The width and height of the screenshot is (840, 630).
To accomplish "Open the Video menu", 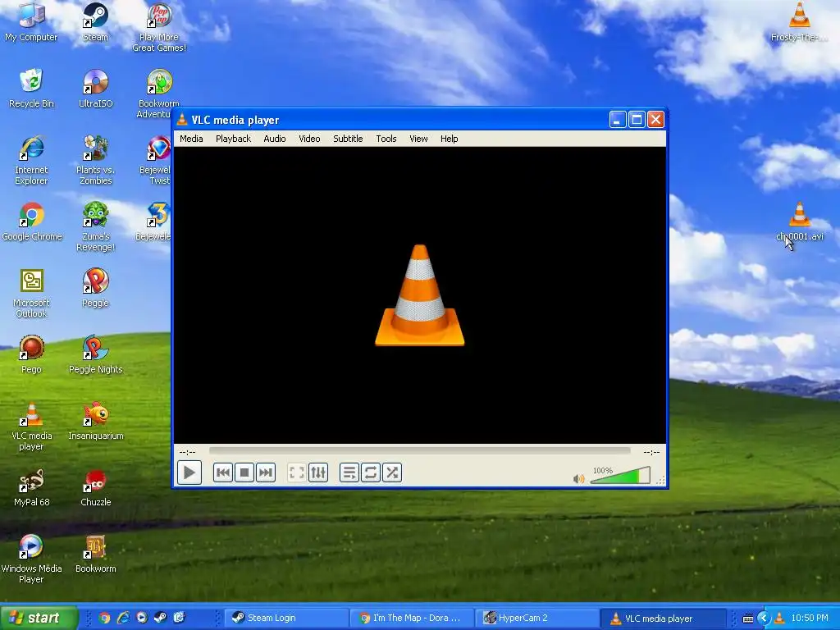I will (x=309, y=139).
